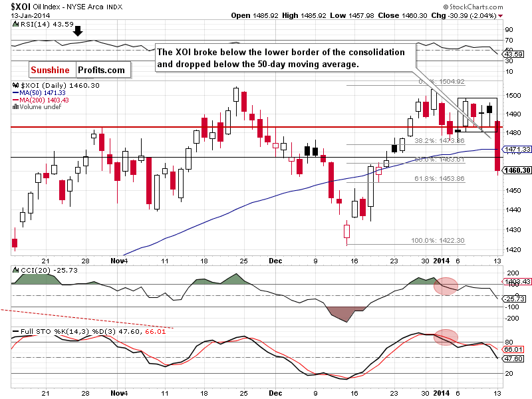Click the 90 RSI axis label
This screenshot has width=532, height=399.
click(509, 29)
